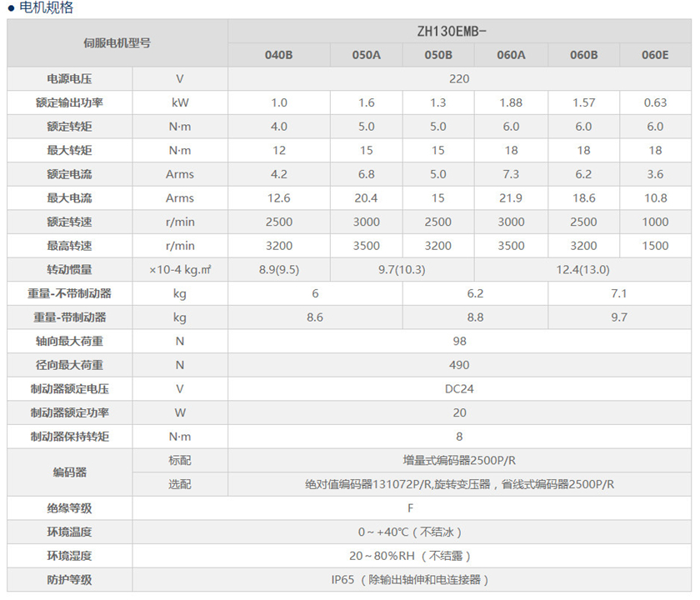This screenshot has height=600, width=700.
Task: Click the 050A model column header
Action: pyautogui.click(x=366, y=56)
